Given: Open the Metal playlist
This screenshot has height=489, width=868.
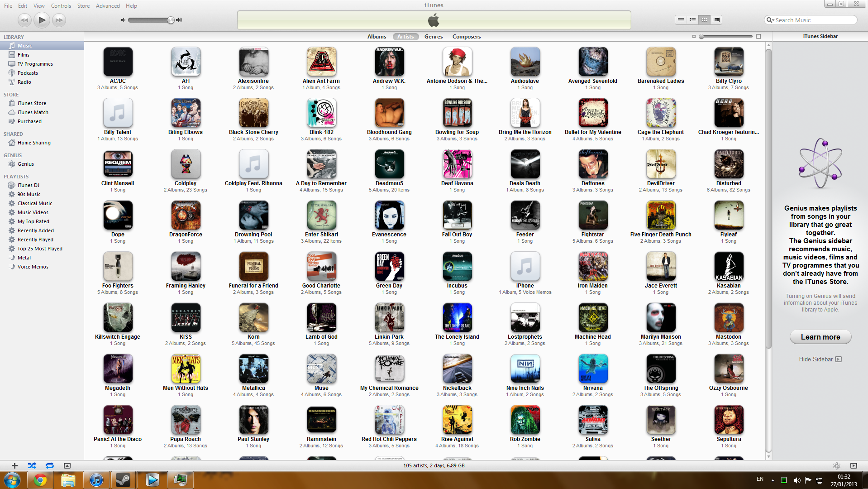Looking at the screenshot, I should [x=42, y=258].
